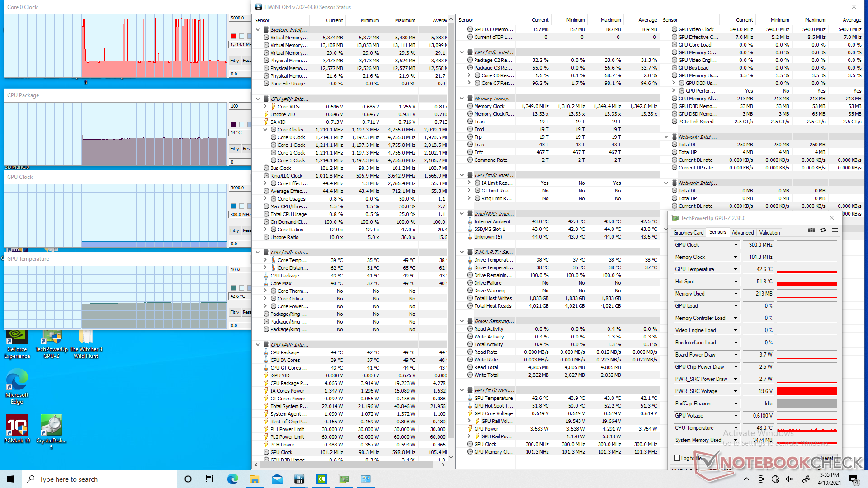868x488 pixels.
Task: Select PCMark 10 desktop icon
Action: (17, 429)
